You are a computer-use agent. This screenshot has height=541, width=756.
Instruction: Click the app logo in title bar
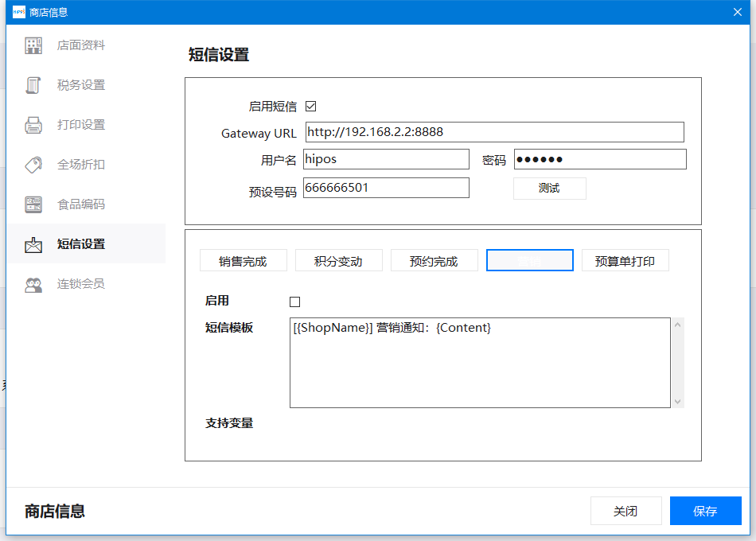tap(19, 12)
